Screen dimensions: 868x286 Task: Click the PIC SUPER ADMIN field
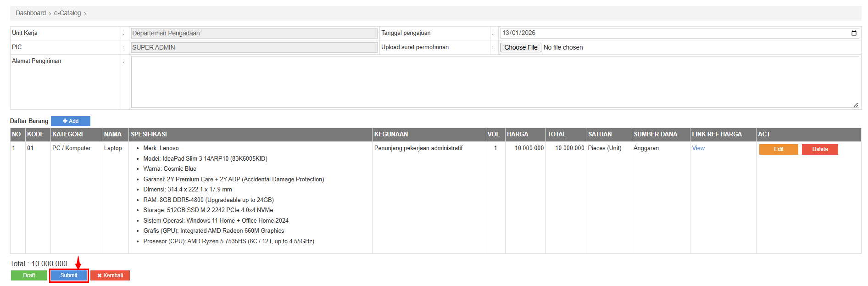254,47
